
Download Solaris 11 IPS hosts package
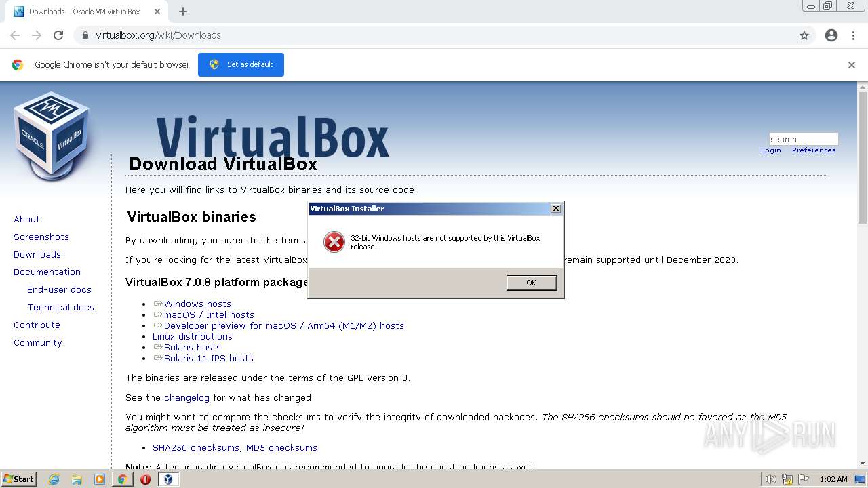pyautogui.click(x=209, y=358)
